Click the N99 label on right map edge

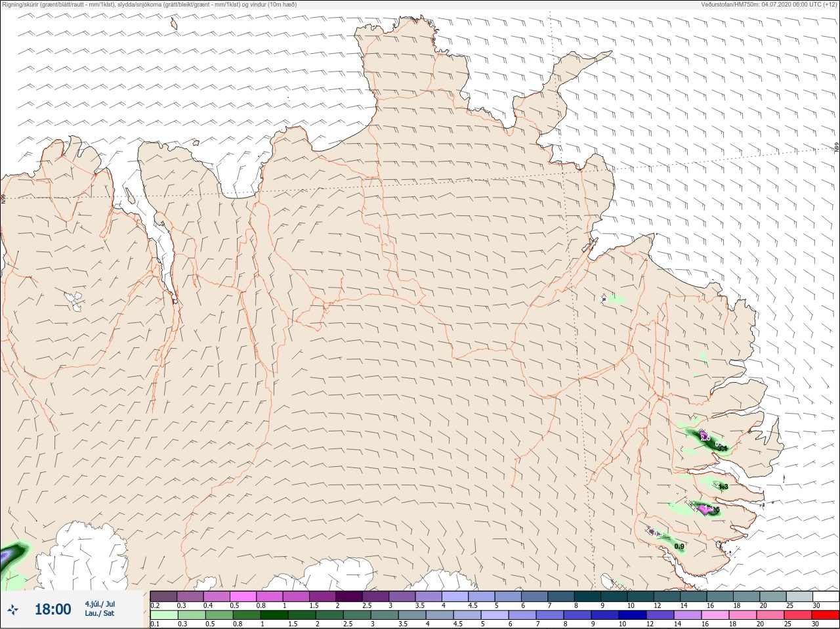(x=837, y=148)
